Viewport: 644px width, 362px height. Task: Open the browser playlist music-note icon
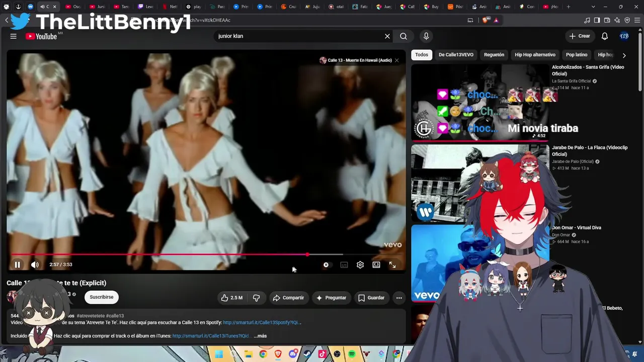click(x=587, y=20)
